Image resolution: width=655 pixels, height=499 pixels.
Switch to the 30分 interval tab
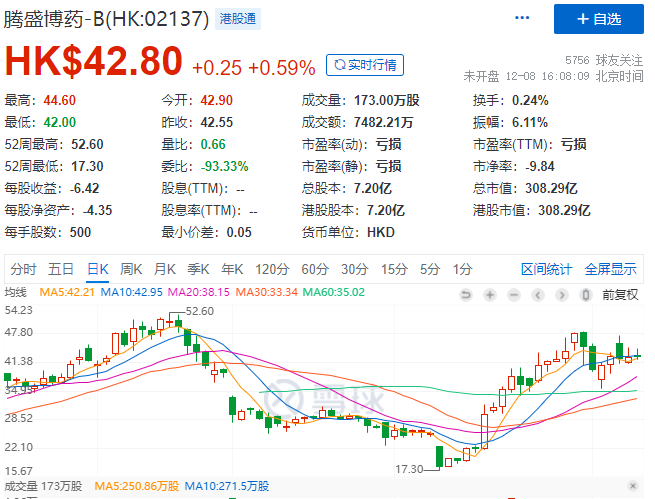355,269
